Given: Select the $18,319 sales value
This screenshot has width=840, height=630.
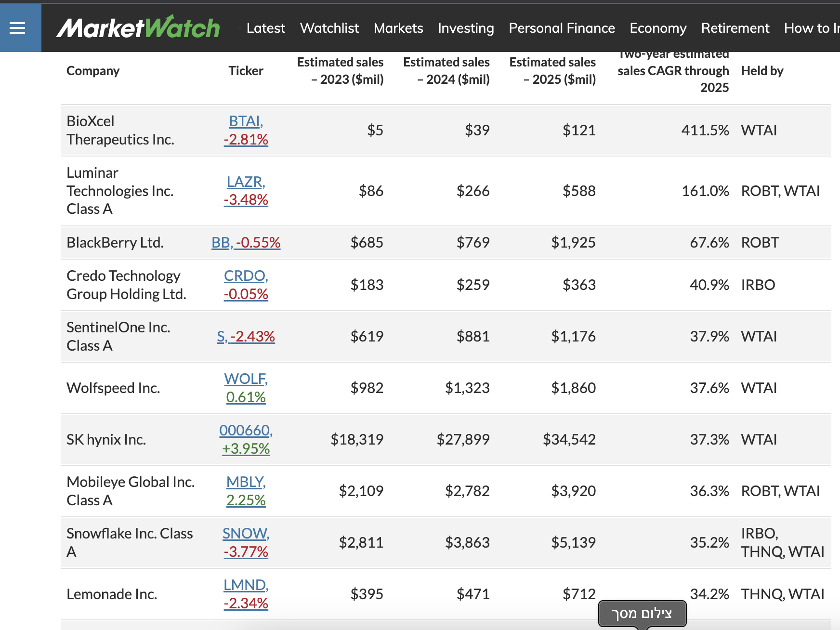Looking at the screenshot, I should pos(357,439).
